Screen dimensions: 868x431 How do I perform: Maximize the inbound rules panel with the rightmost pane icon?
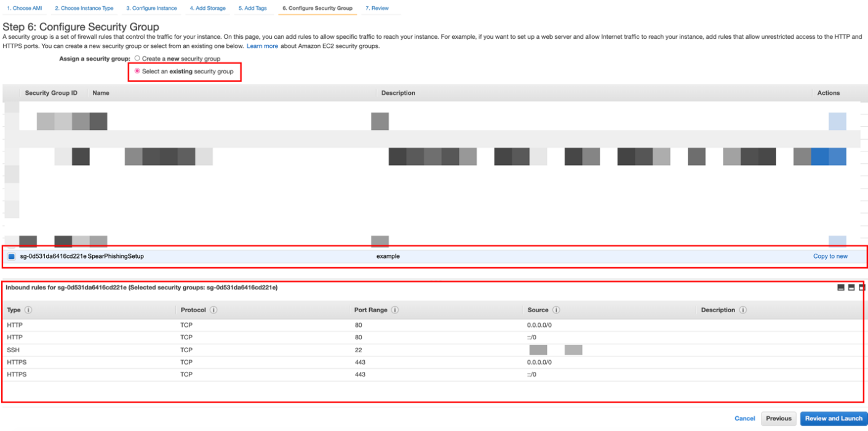[x=862, y=288]
